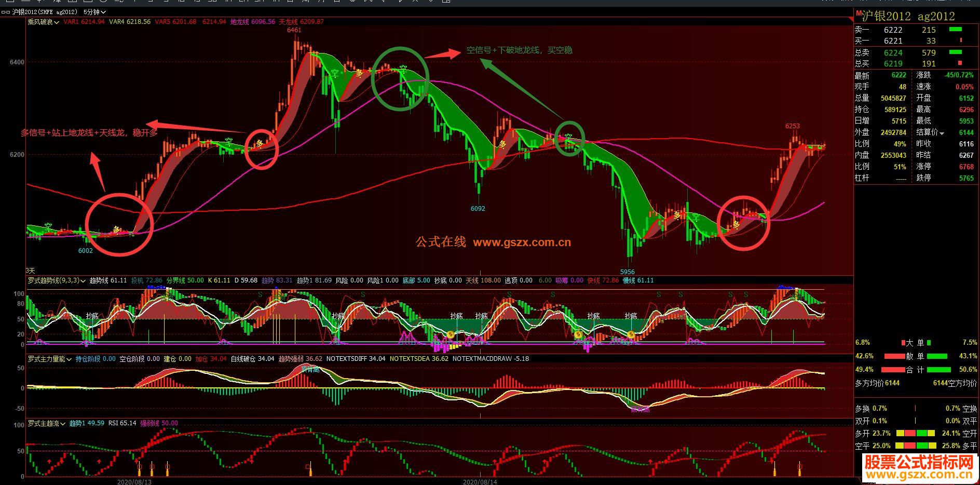Click the 3天 range label
This screenshot has width=980, height=485.
(31, 271)
